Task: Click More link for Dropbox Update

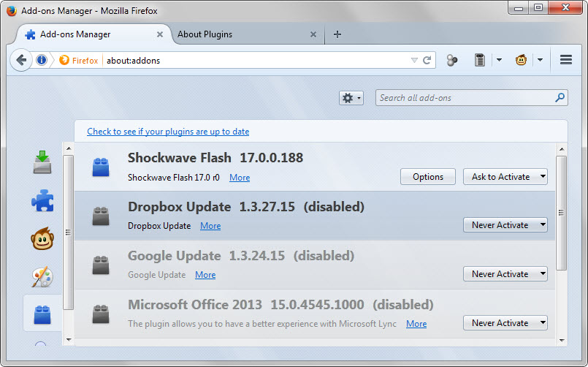Action: (210, 225)
